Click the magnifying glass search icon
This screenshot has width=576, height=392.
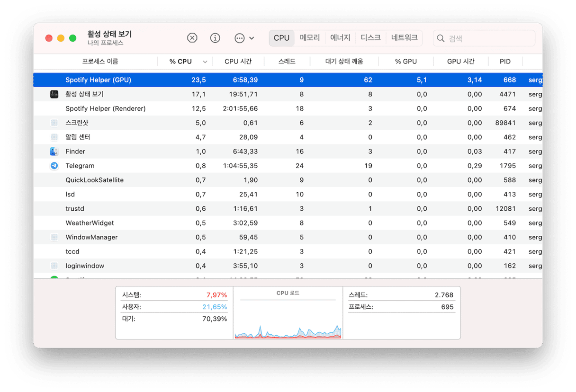441,38
